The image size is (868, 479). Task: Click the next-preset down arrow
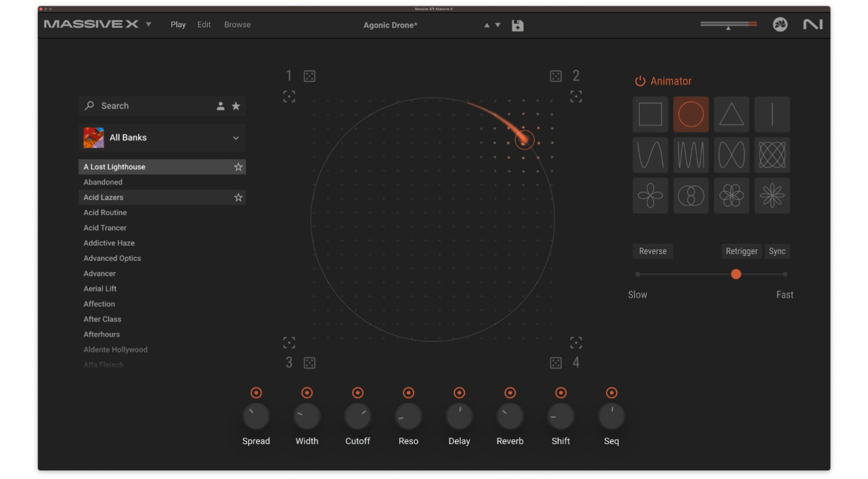coord(496,25)
